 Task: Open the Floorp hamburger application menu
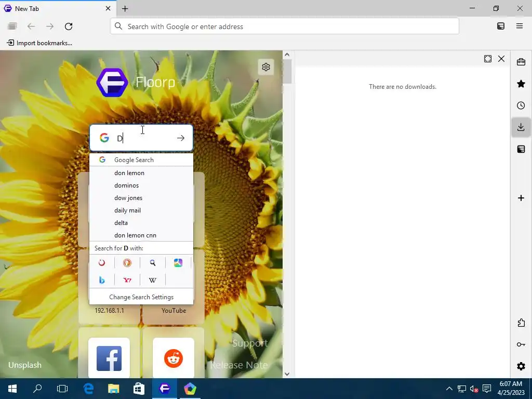point(520,26)
